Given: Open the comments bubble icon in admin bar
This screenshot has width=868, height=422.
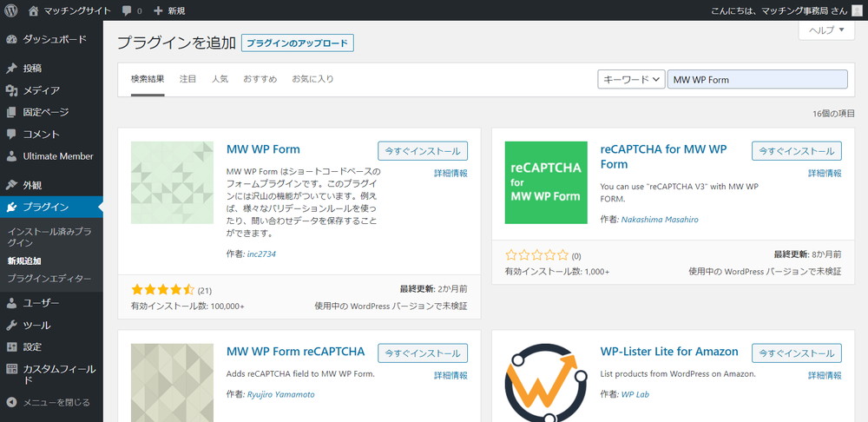Looking at the screenshot, I should tap(127, 10).
